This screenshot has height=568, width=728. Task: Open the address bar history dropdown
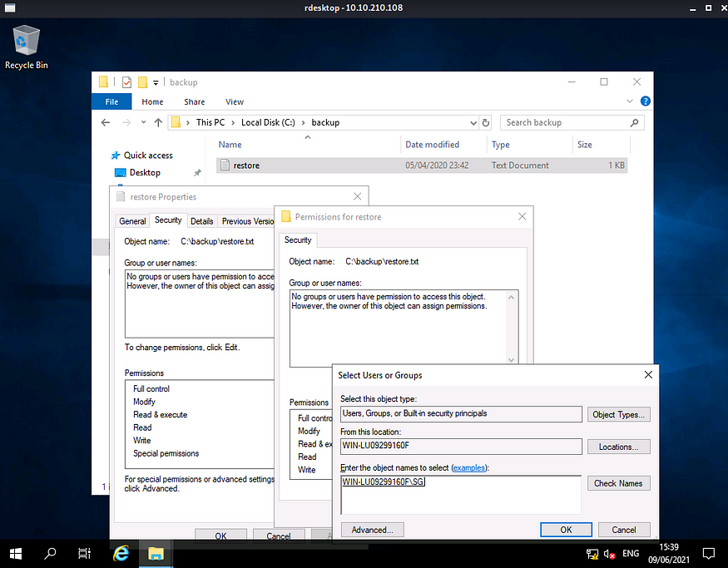click(x=473, y=122)
